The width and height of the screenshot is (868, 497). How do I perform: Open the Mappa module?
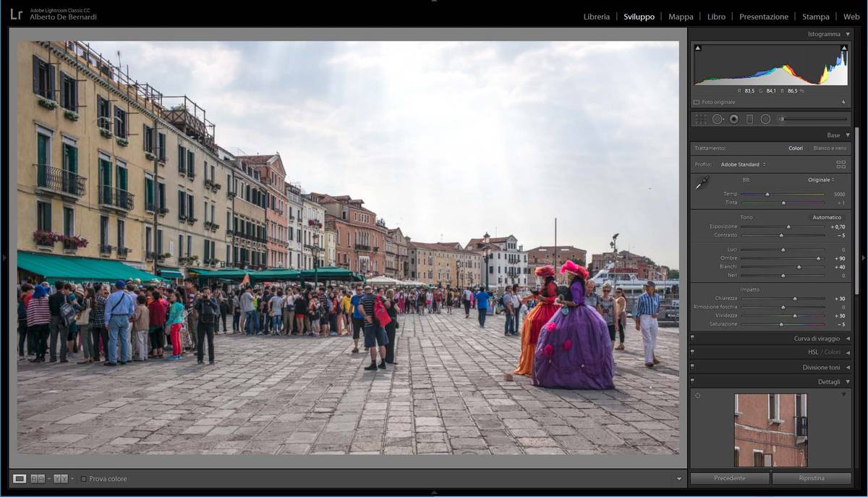click(680, 17)
